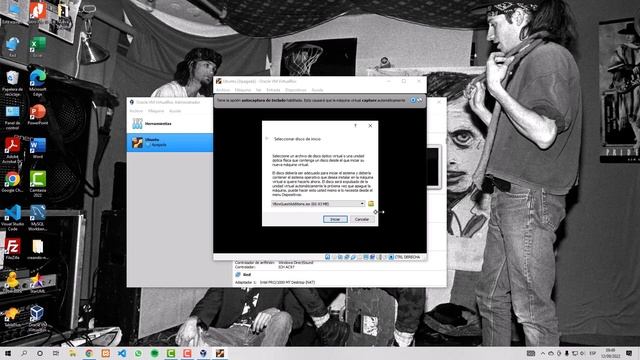
Task: Open the notification center icon
Action: (x=629, y=353)
